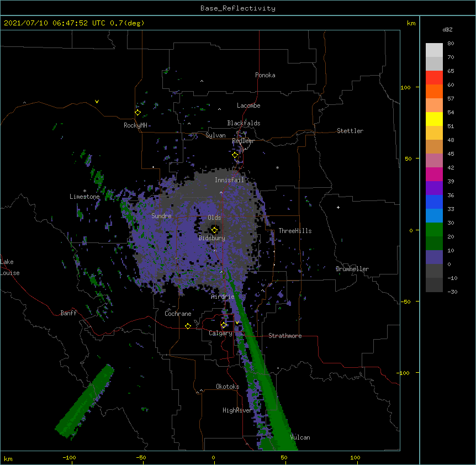Pick the bright green 20-30 dBZ legend swatch
This screenshot has height=465, width=476.
coord(434,230)
